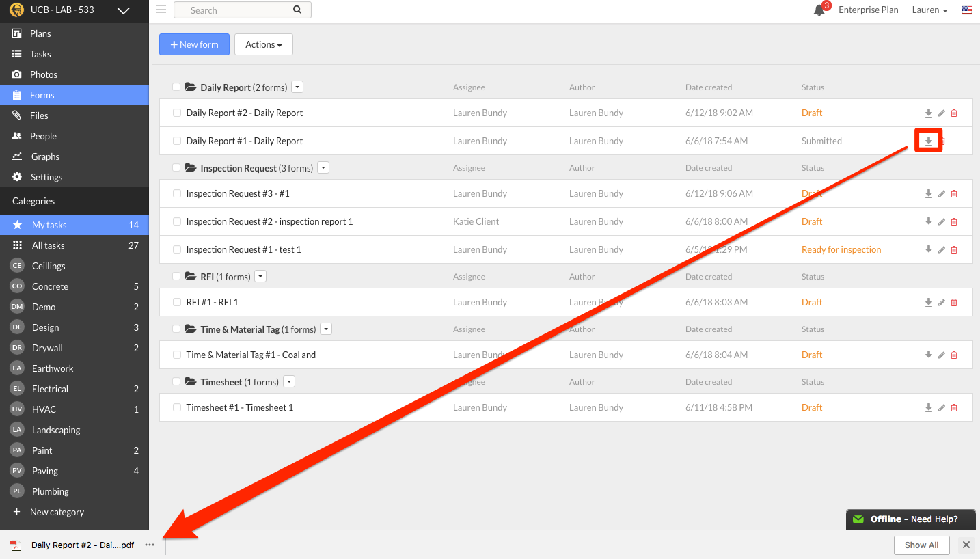Screen dimensions: 980x559
Task: Open download item options ellipsis
Action: [150, 545]
